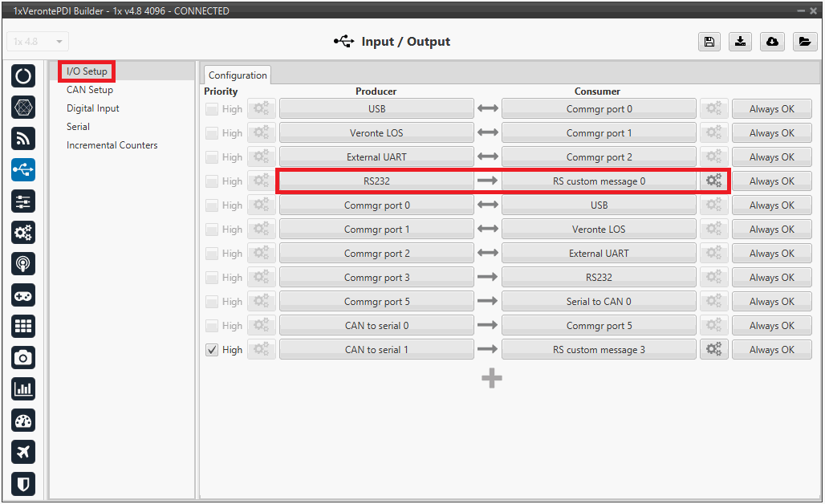Open the Serial to CAN 0 consumer selector

point(599,302)
